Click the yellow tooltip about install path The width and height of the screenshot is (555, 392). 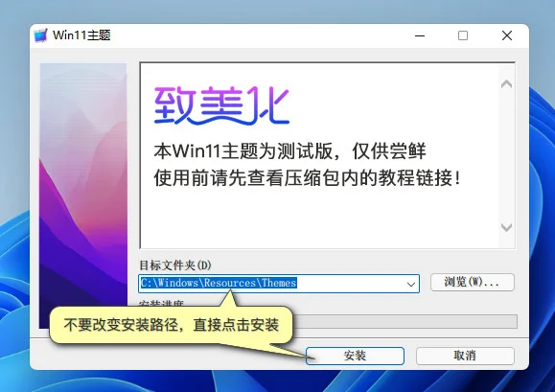click(172, 325)
